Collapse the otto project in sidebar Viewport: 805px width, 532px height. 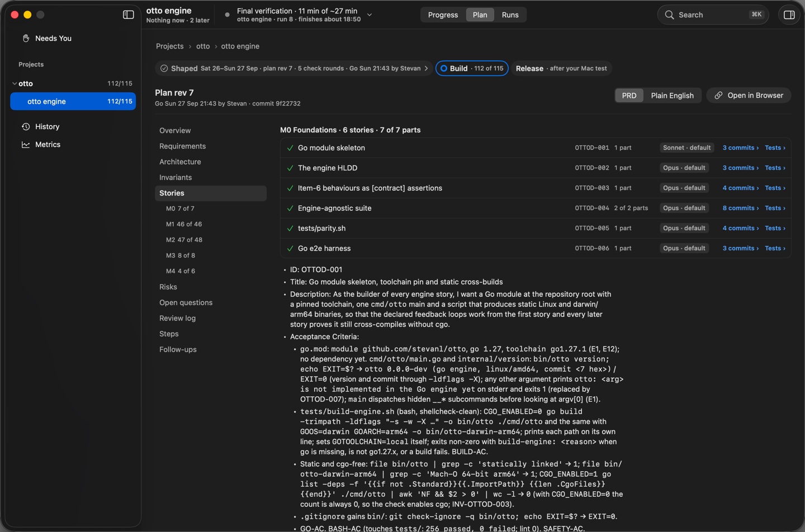(x=14, y=83)
